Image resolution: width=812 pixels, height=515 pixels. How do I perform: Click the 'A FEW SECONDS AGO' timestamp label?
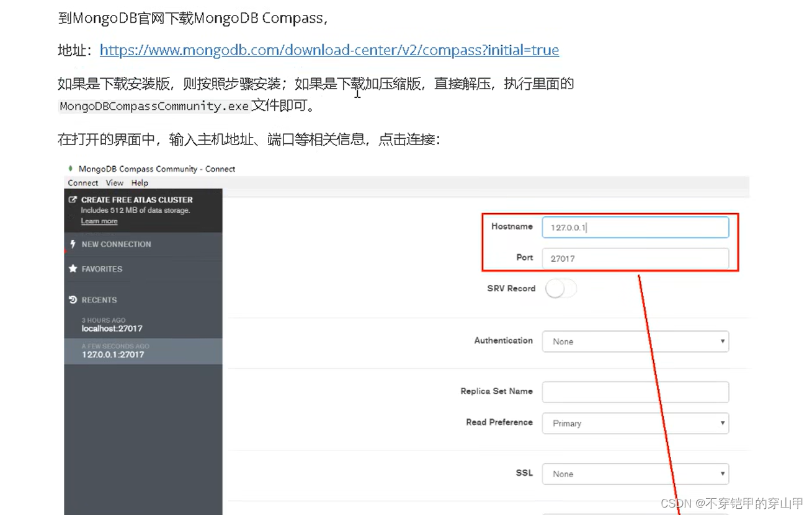[x=115, y=346]
